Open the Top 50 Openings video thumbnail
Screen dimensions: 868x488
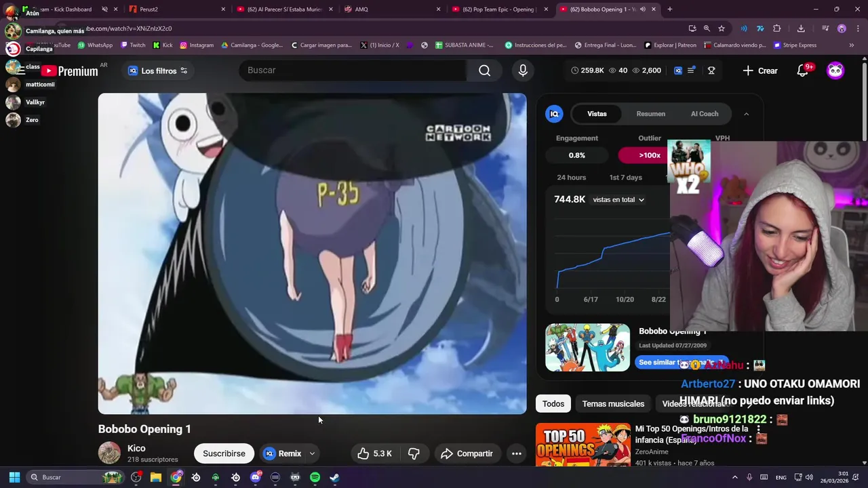tap(583, 445)
